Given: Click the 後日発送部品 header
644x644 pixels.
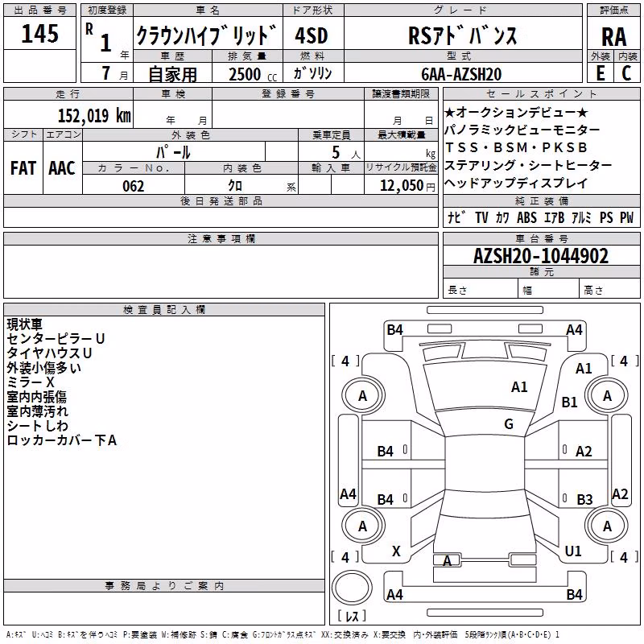Looking at the screenshot, I should (x=221, y=200).
